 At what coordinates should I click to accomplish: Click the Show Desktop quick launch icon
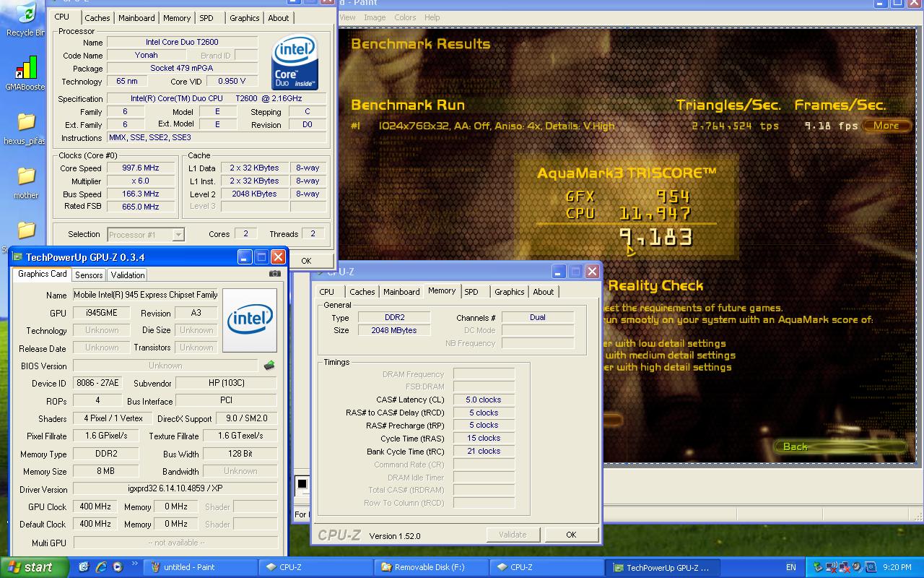(x=84, y=567)
